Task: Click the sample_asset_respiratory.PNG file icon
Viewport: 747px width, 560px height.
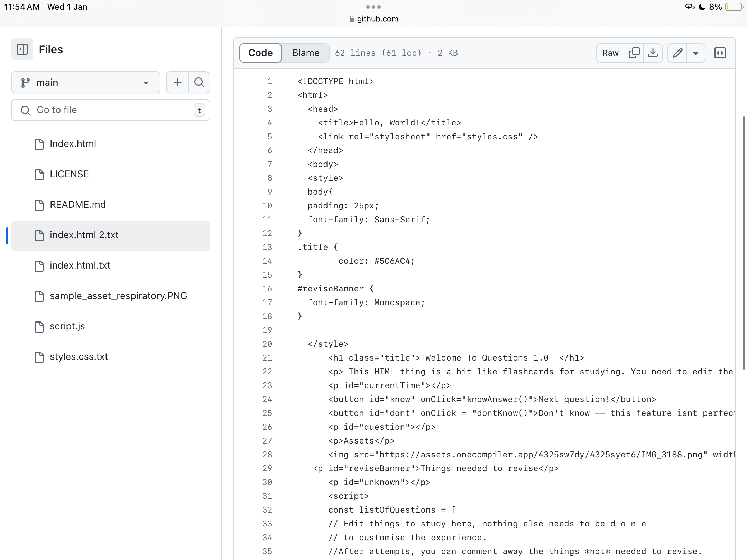Action: point(39,296)
